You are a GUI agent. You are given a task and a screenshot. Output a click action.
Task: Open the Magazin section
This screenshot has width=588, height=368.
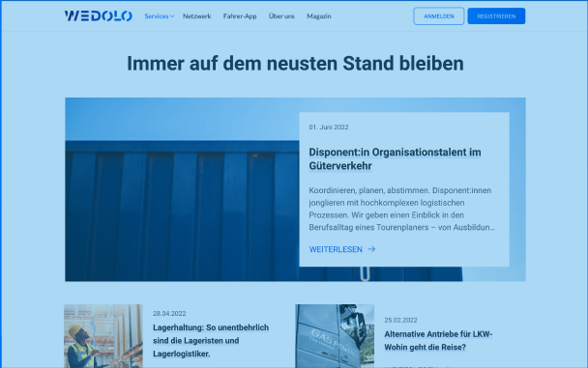click(x=319, y=16)
